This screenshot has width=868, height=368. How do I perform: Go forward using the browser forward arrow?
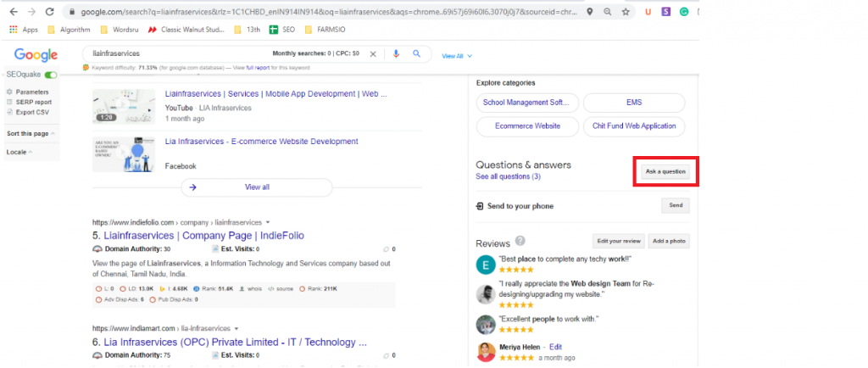31,11
